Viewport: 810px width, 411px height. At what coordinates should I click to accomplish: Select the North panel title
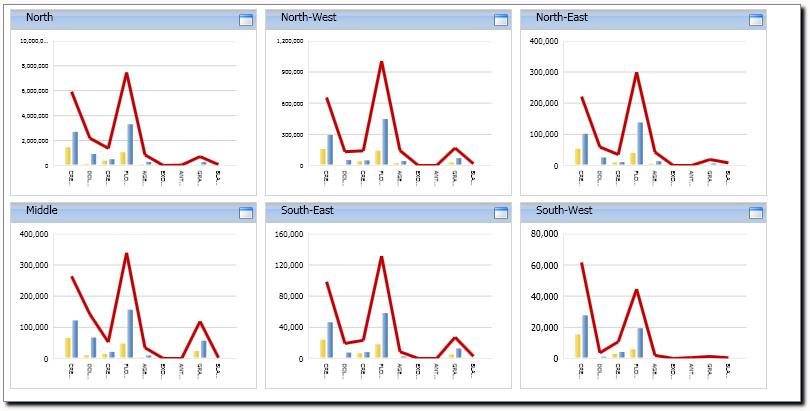point(39,17)
